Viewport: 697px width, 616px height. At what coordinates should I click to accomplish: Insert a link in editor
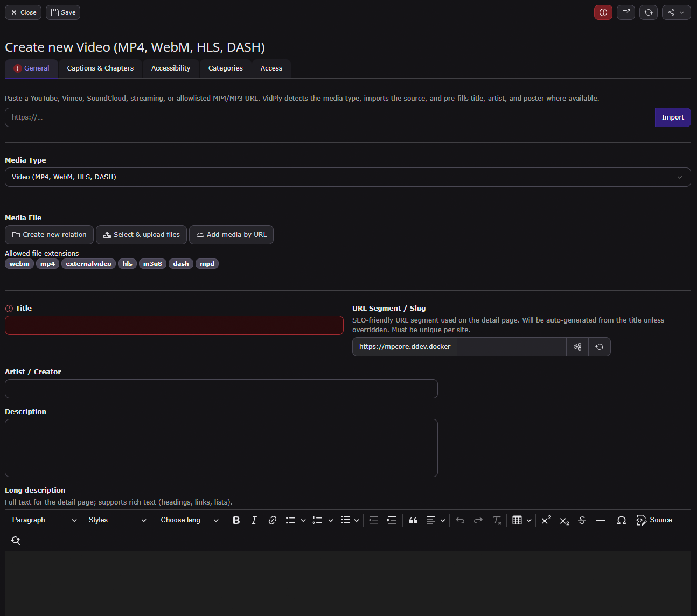click(273, 520)
